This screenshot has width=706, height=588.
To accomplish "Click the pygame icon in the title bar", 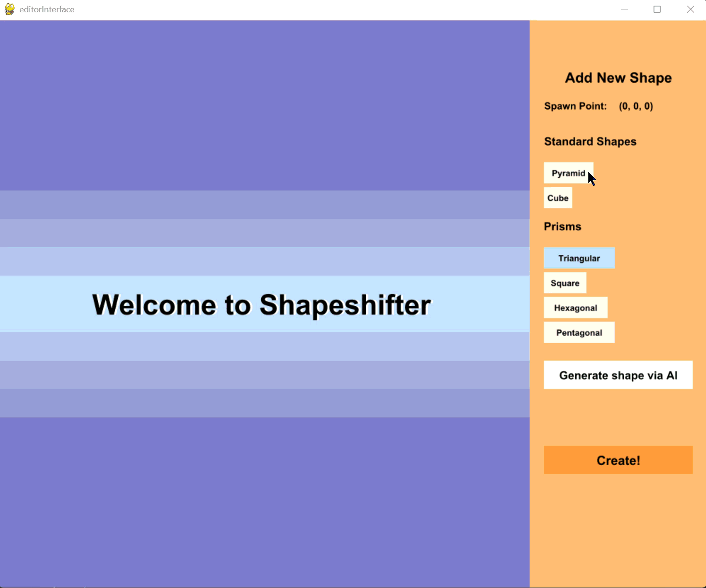I will click(x=9, y=9).
